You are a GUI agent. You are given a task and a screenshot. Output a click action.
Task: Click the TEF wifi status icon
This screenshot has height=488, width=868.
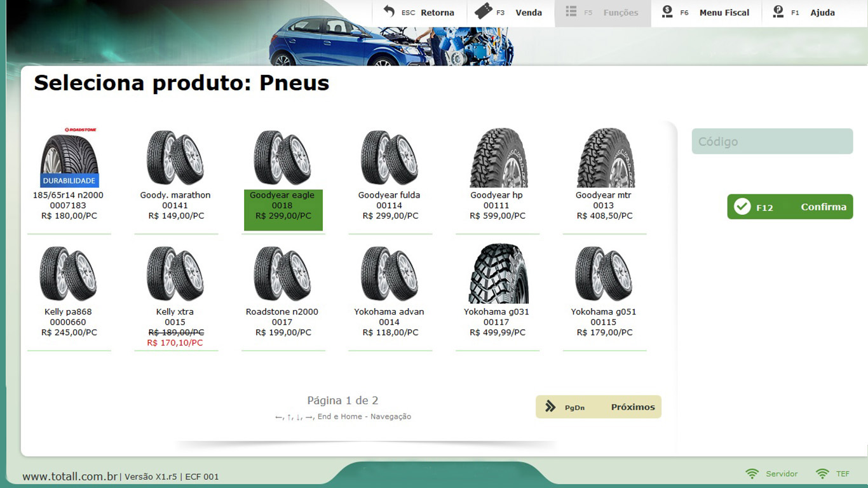[x=822, y=474]
